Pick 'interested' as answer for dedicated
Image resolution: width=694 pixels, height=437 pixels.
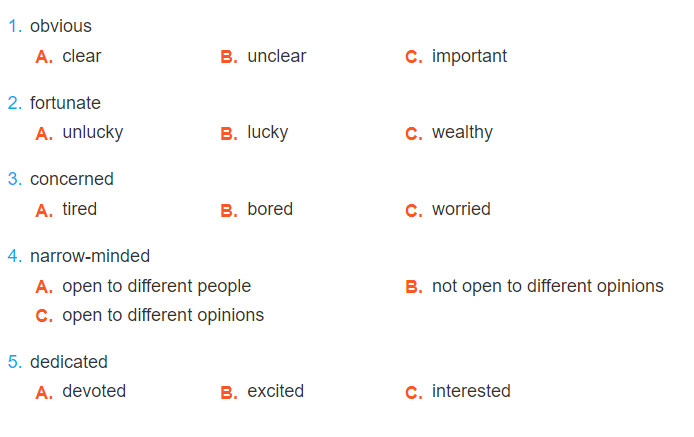458,391
